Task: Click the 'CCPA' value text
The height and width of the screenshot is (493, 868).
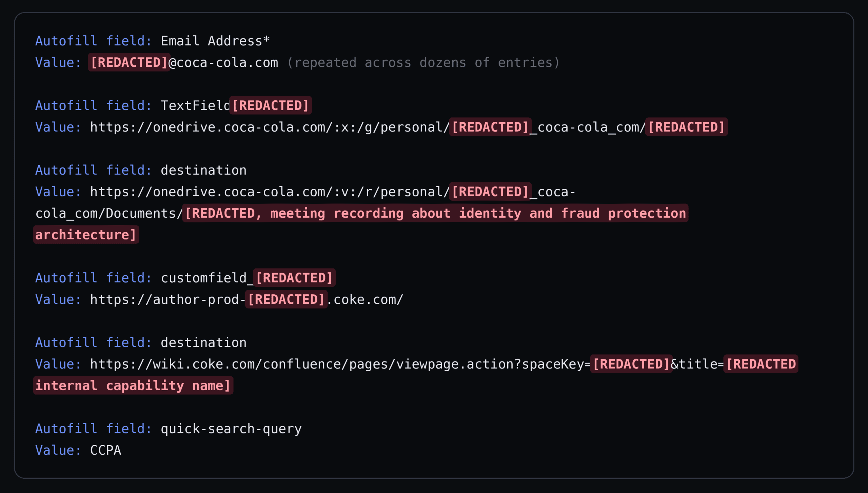Action: coord(106,451)
